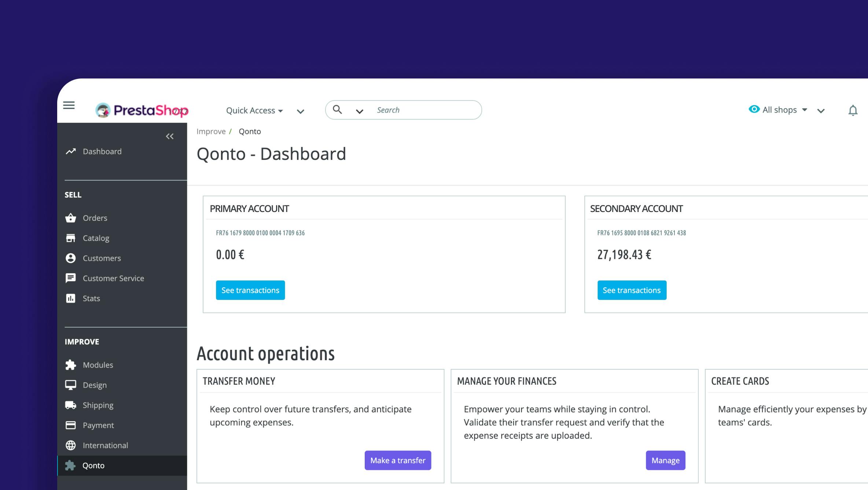This screenshot has width=868, height=490.
Task: Go to Dashboard in the sidebar
Action: click(102, 151)
